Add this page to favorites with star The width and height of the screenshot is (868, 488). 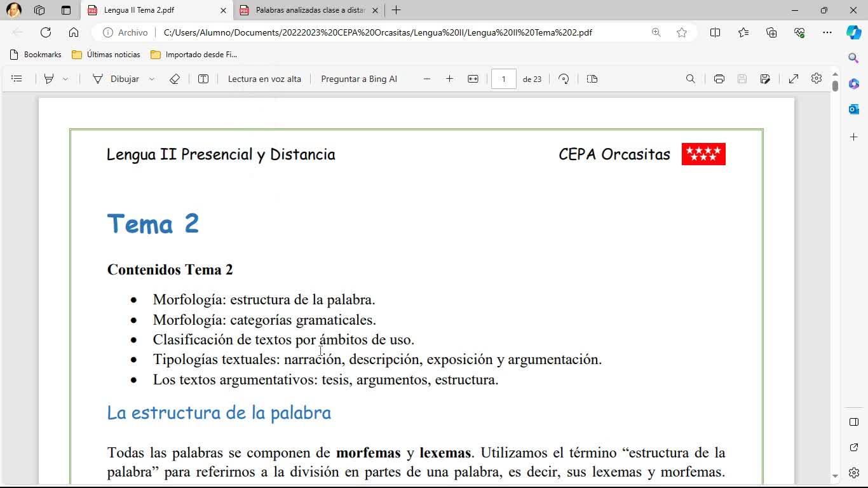pyautogui.click(x=682, y=32)
